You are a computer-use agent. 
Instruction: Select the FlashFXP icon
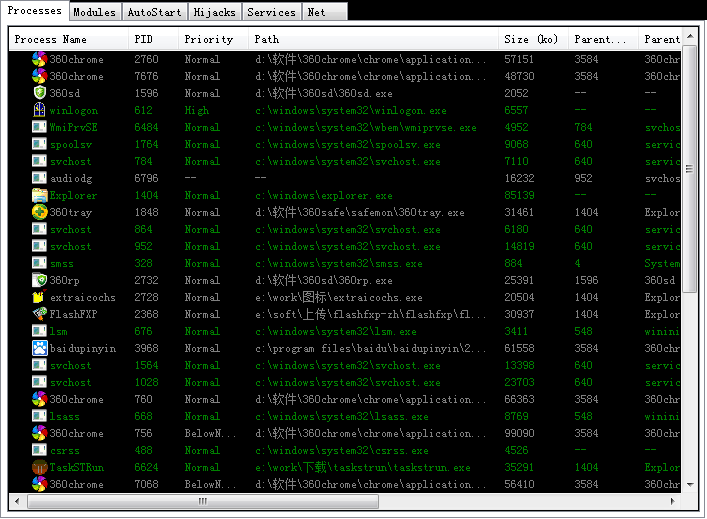coord(40,314)
